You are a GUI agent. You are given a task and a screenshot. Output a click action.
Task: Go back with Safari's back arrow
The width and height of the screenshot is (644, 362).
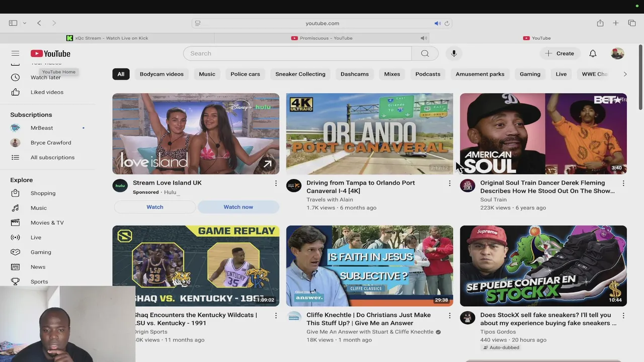39,23
